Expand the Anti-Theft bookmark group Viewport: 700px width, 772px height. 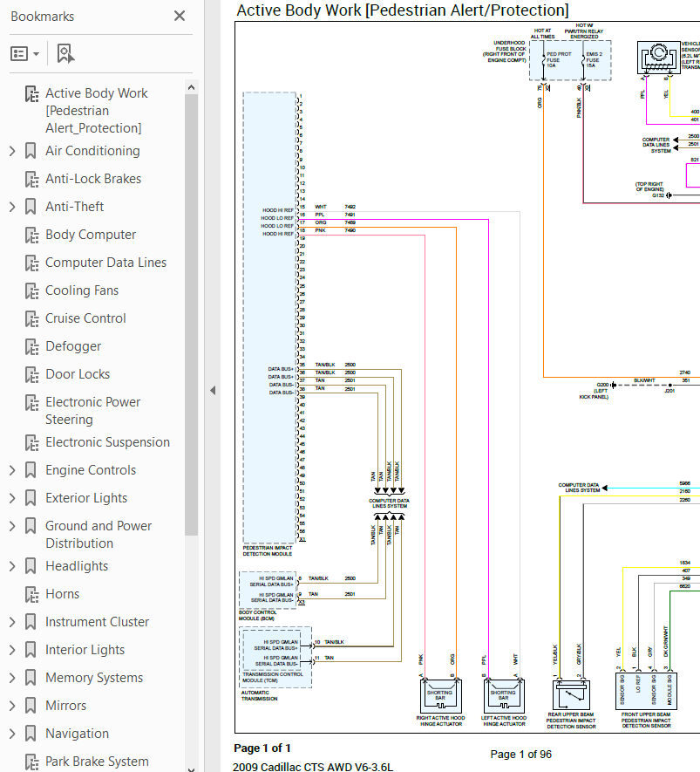[12, 207]
